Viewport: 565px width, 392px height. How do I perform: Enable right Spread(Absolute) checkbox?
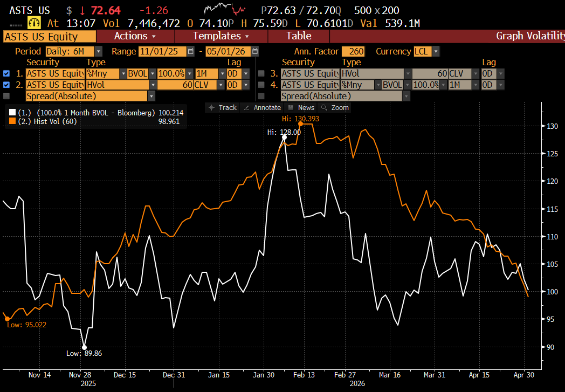[261, 96]
